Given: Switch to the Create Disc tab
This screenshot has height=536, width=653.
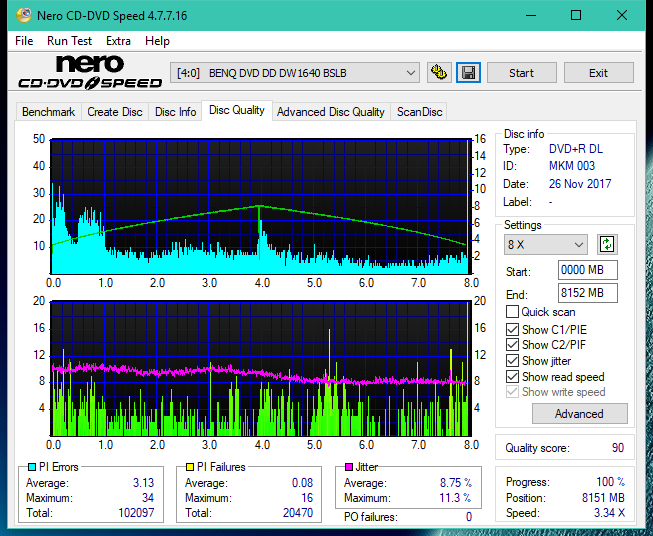Looking at the screenshot, I should [115, 112].
